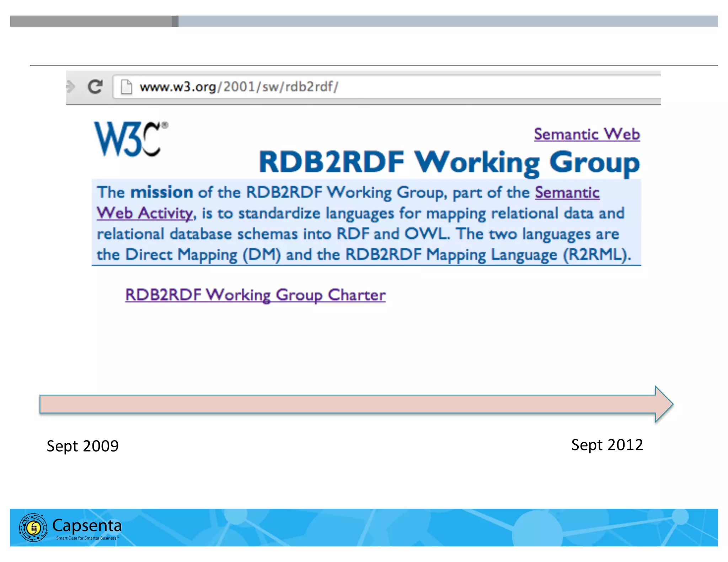
Task: Click the Smart Data for Smarter Business tagline
Action: [x=87, y=538]
